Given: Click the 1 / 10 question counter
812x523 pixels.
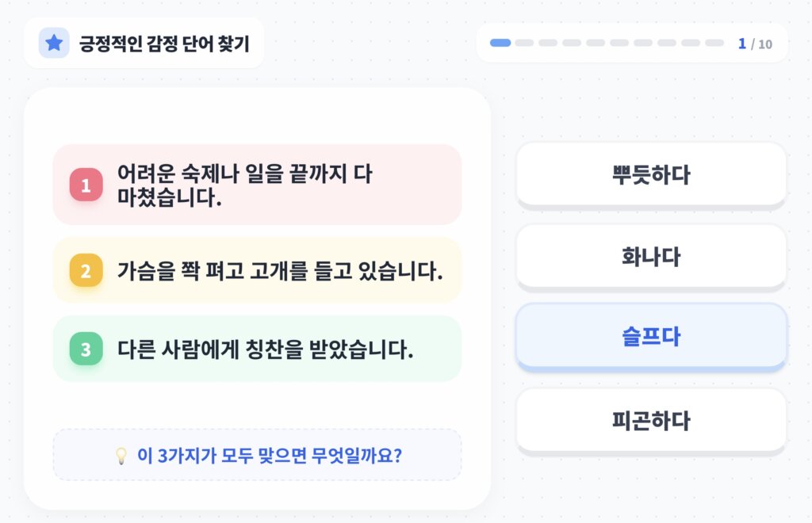Looking at the screenshot, I should pyautogui.click(x=755, y=44).
